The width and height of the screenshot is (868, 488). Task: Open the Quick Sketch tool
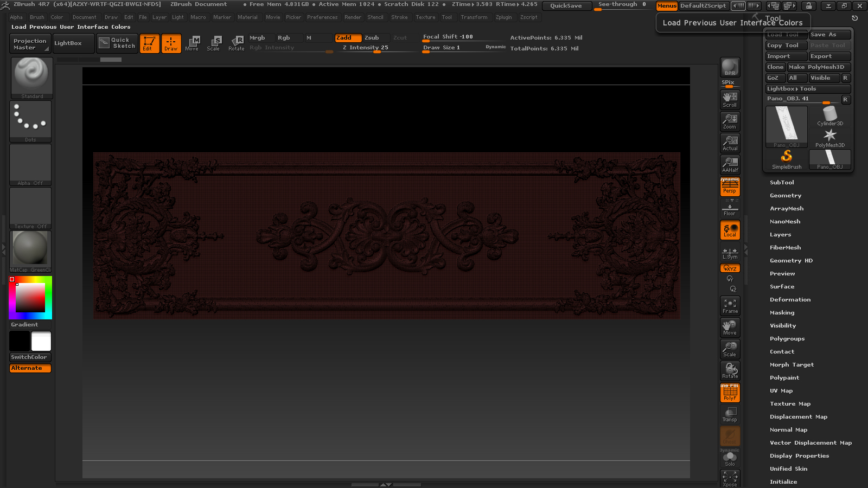point(118,43)
